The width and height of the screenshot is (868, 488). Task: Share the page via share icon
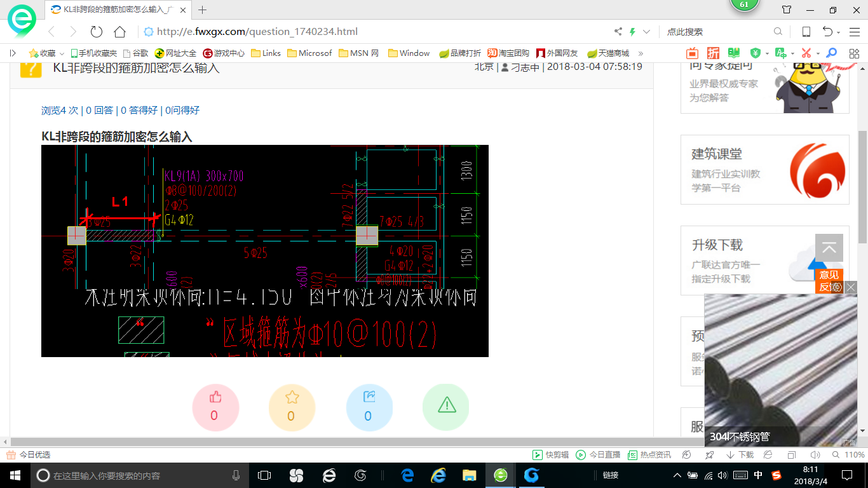click(618, 32)
